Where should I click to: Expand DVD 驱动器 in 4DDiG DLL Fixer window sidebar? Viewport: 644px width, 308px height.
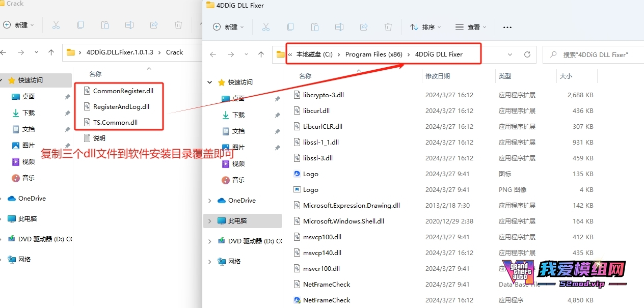coord(209,241)
